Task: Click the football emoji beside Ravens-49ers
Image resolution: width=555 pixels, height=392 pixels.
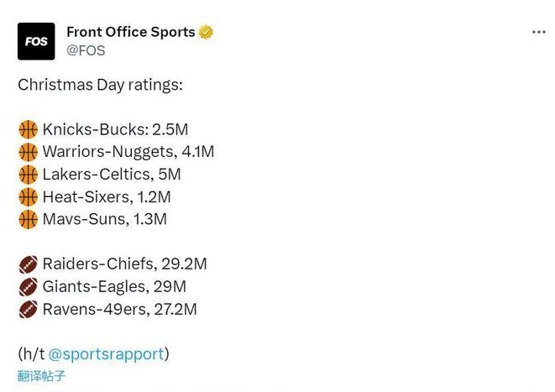Action: (28, 310)
